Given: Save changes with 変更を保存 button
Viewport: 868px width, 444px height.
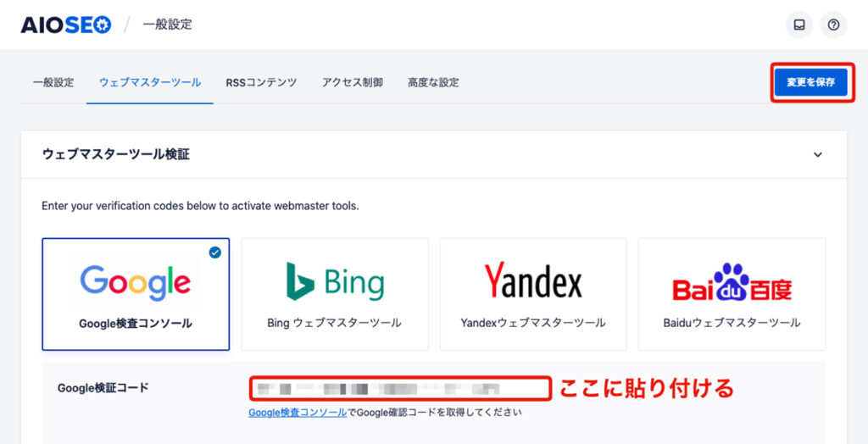Looking at the screenshot, I should pyautogui.click(x=811, y=82).
